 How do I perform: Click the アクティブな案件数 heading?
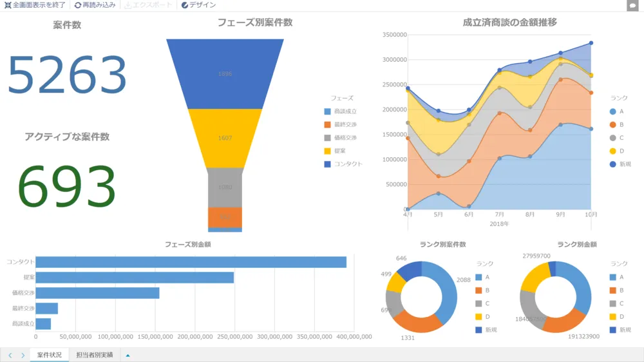click(x=67, y=137)
